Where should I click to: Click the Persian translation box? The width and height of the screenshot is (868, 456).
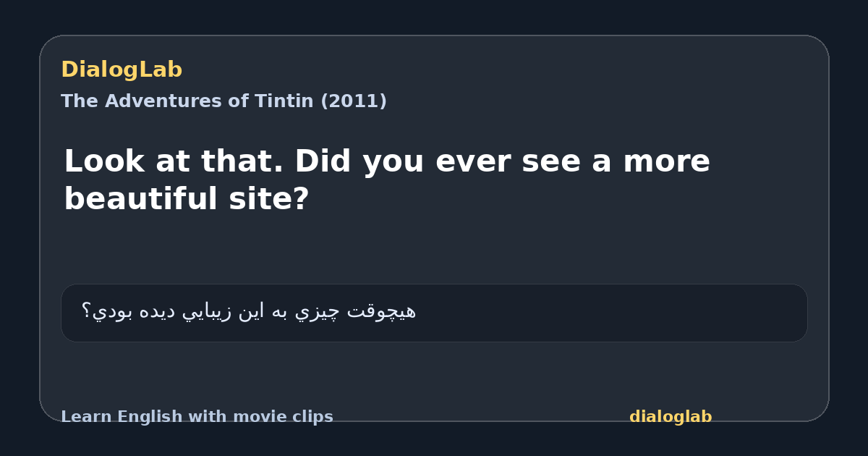(434, 313)
